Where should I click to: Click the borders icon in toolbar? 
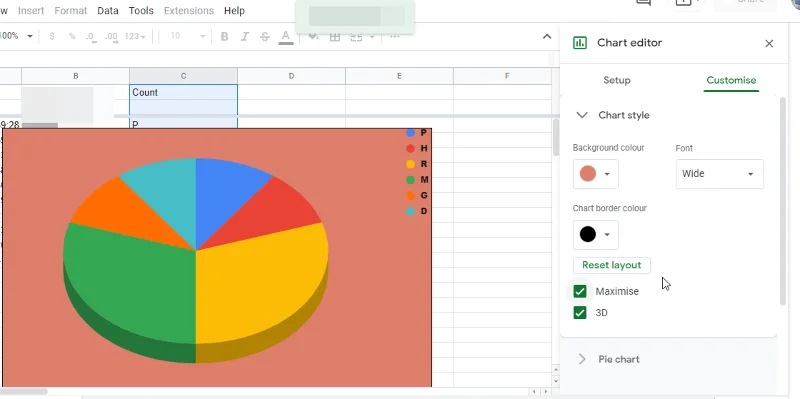click(335, 37)
